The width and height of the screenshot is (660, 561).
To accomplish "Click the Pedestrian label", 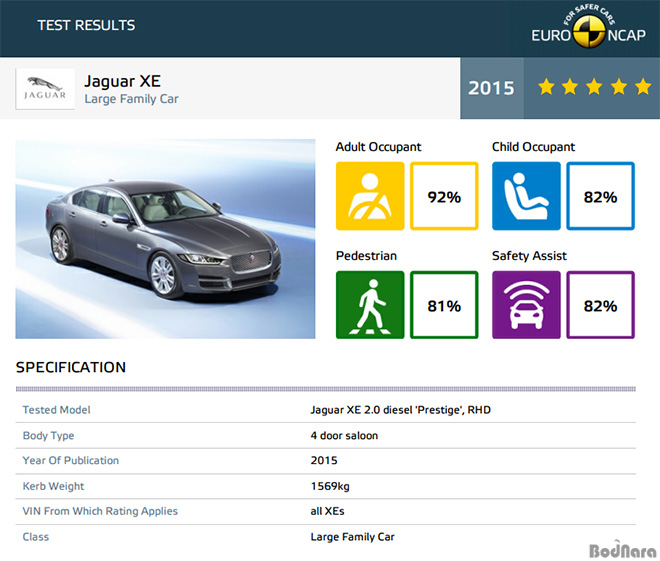I will pyautogui.click(x=366, y=256).
